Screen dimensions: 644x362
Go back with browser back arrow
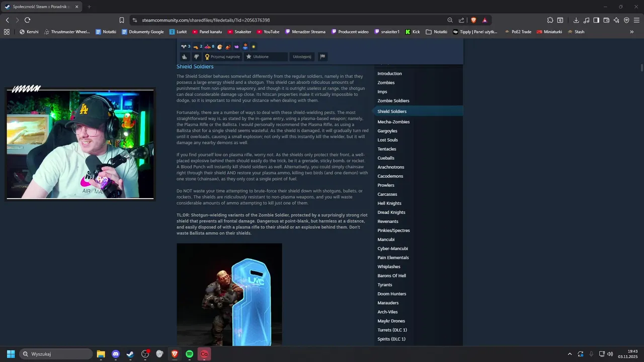[x=7, y=20]
